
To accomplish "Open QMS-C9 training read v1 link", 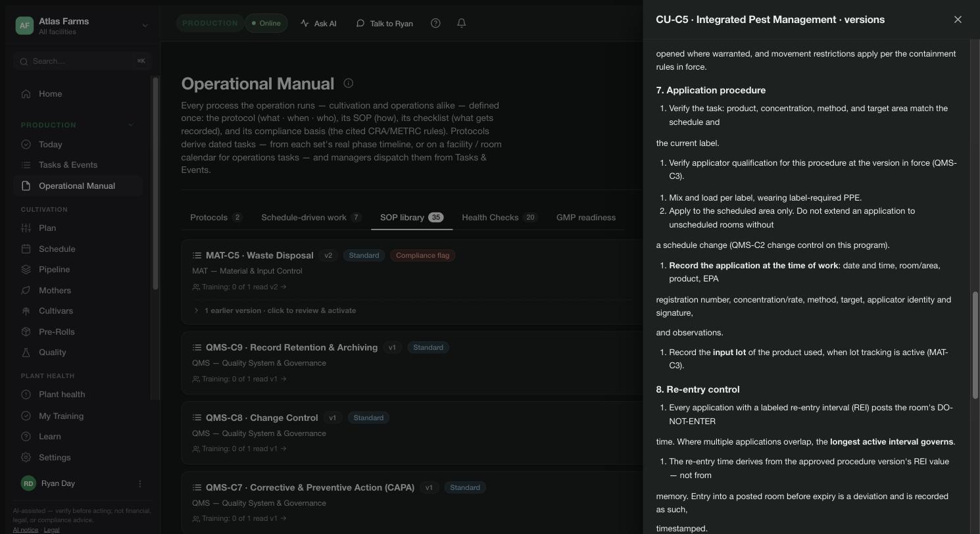I will pyautogui.click(x=239, y=379).
